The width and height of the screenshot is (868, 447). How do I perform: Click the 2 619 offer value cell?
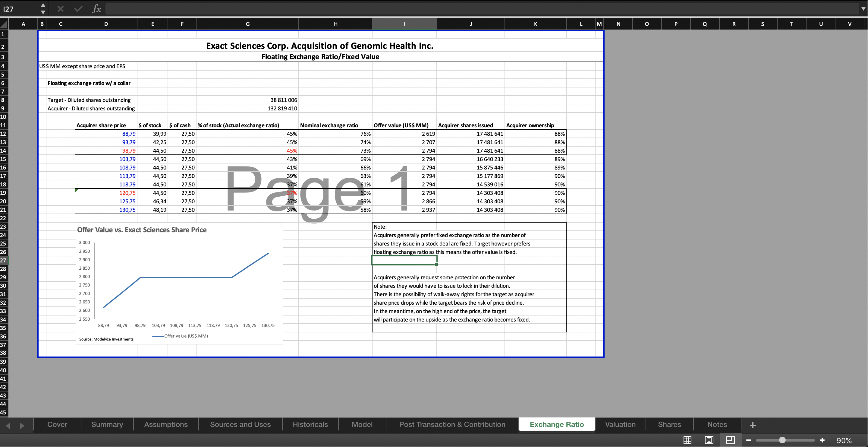pos(404,134)
